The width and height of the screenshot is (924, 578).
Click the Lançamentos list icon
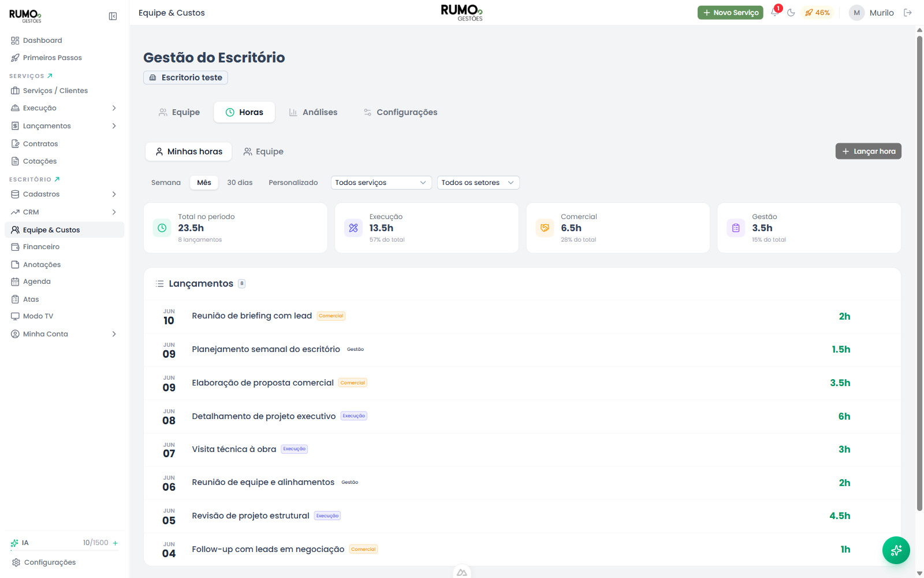pyautogui.click(x=160, y=284)
